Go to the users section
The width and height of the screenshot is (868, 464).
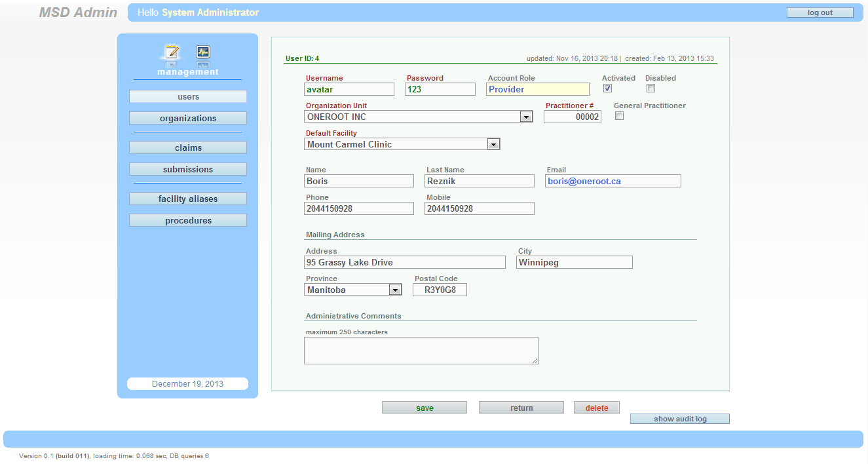pos(188,96)
